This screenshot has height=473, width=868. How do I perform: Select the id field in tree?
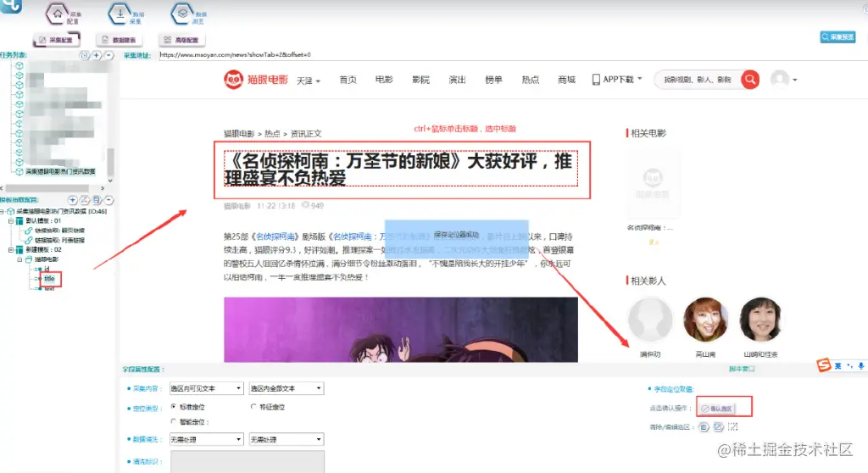[47, 270]
